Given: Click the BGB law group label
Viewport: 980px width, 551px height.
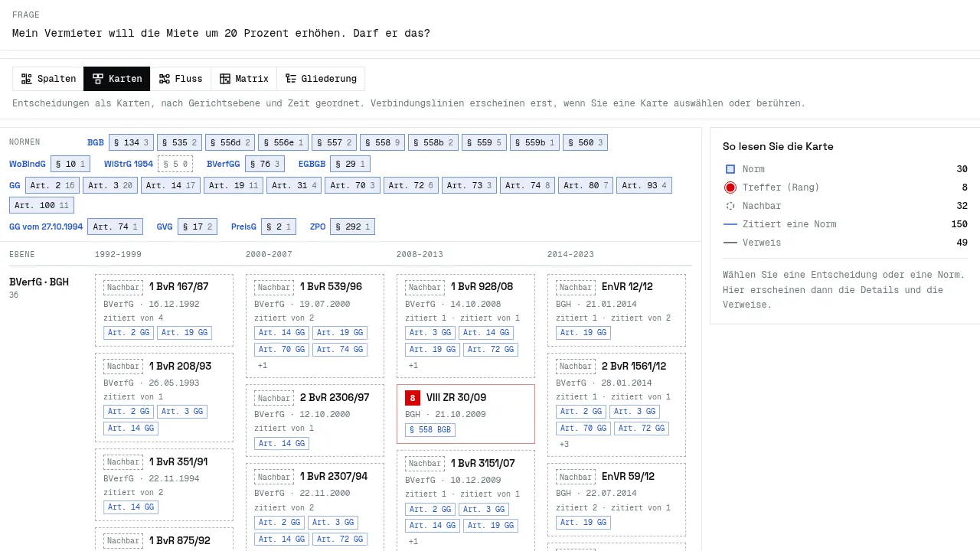Looking at the screenshot, I should (96, 142).
